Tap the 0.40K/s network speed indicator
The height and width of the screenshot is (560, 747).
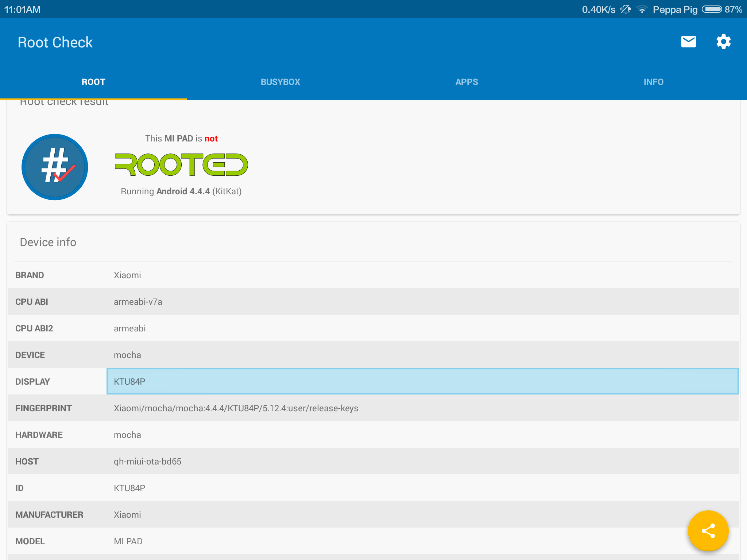point(599,10)
